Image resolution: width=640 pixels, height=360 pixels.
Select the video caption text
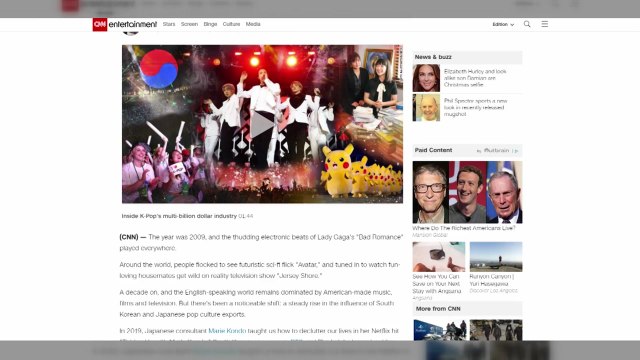(187, 216)
